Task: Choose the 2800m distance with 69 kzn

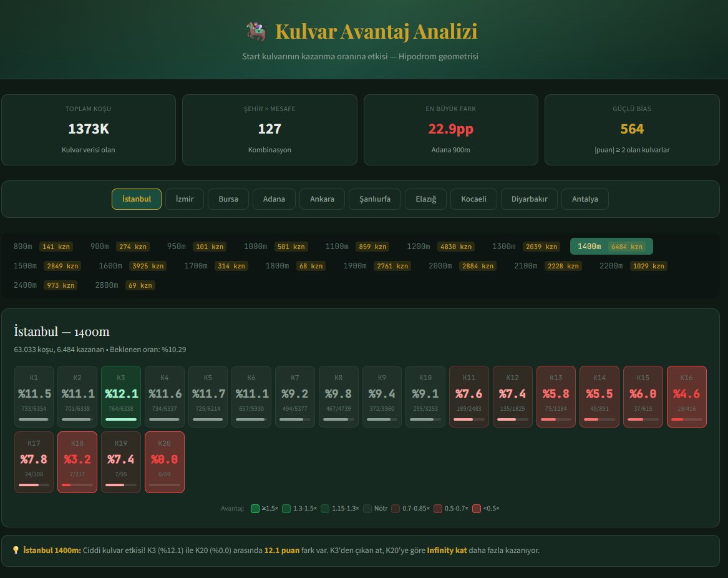Action: click(125, 285)
